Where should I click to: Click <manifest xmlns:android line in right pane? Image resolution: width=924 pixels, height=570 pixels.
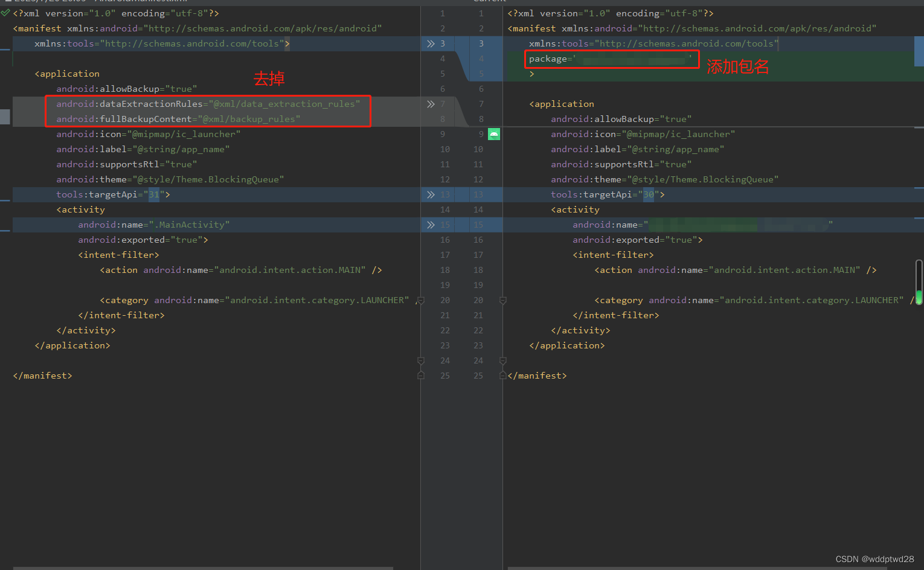click(692, 28)
